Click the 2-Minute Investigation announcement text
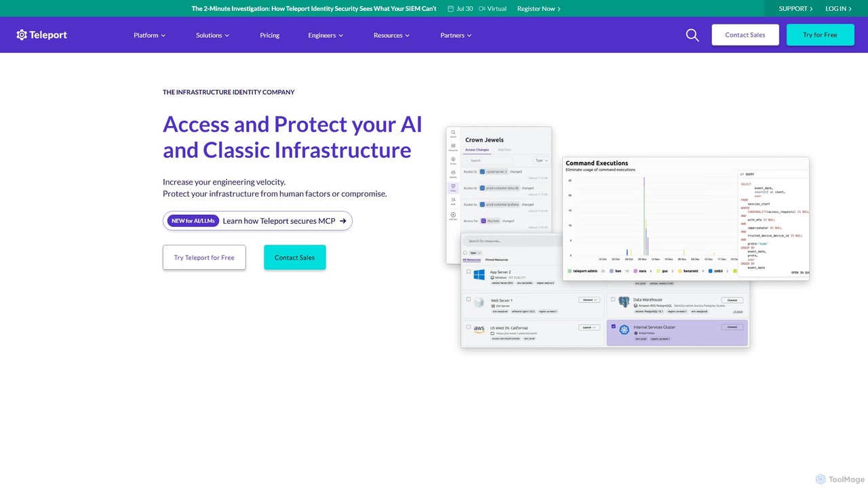The width and height of the screenshot is (868, 488). 314,9
